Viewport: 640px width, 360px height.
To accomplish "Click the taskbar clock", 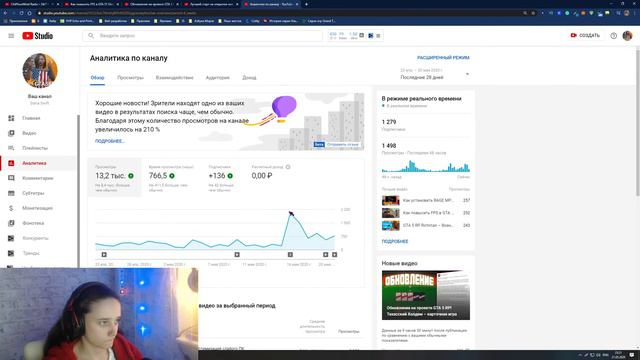I will click(x=618, y=355).
